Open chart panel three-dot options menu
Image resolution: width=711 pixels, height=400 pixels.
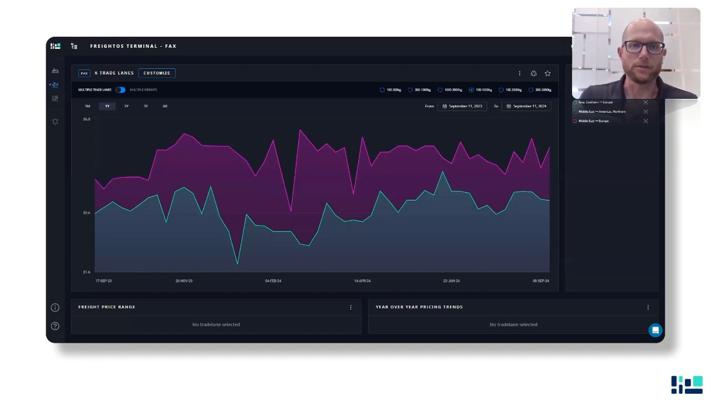coord(519,73)
